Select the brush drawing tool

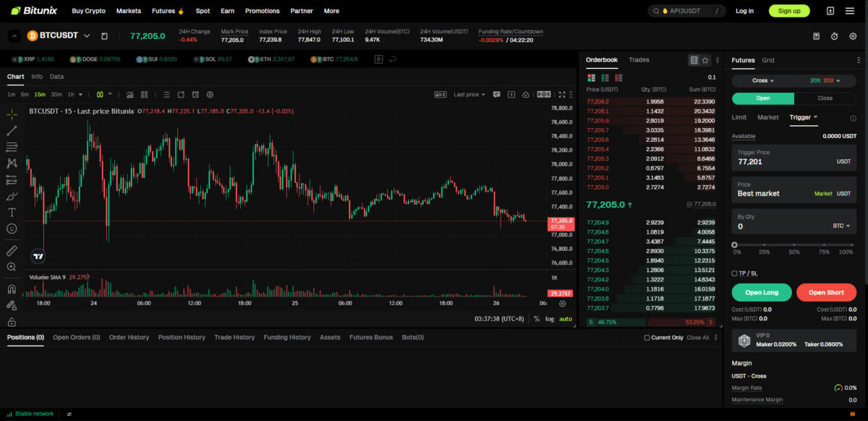pos(12,196)
